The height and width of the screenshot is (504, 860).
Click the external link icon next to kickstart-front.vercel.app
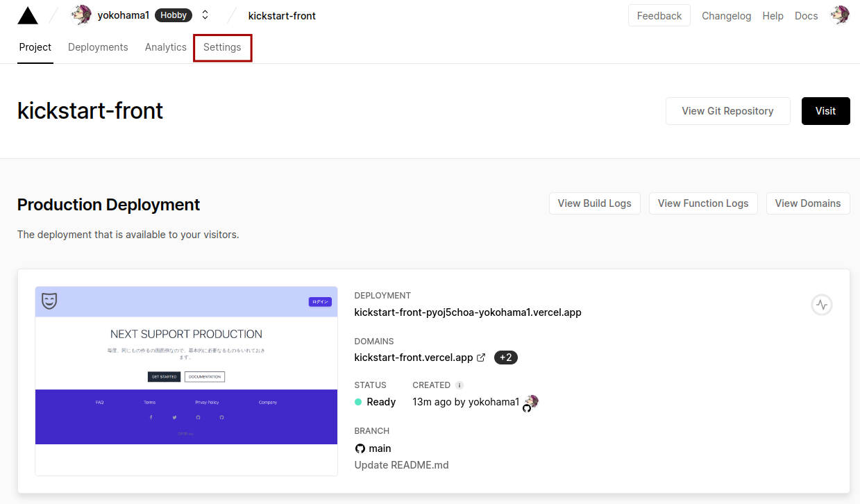point(482,358)
